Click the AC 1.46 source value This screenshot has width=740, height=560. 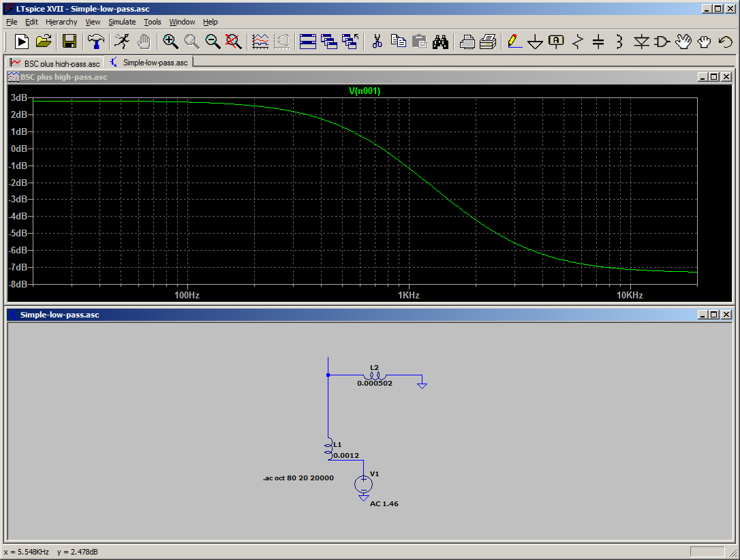[384, 504]
